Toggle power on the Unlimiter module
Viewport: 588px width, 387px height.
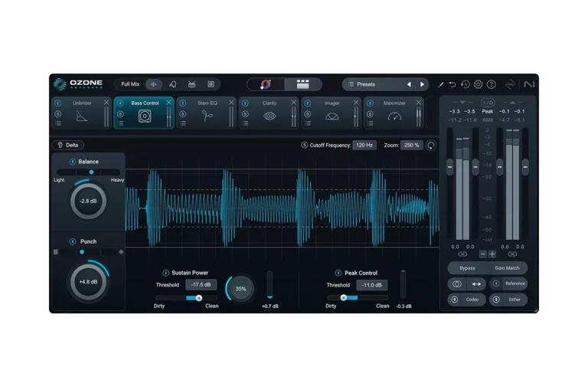(57, 103)
